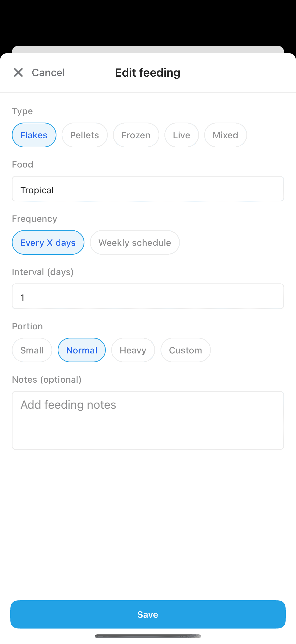Deselect the Flakes feeding type
Screen dimensions: 296x644
click(x=34, y=135)
